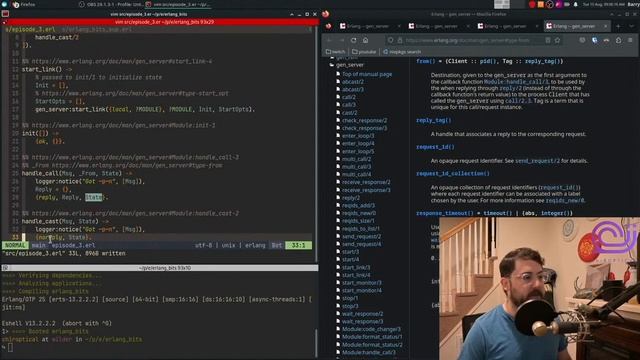
Task: Open multi_call/3 in the sidebar
Action: pos(356,167)
